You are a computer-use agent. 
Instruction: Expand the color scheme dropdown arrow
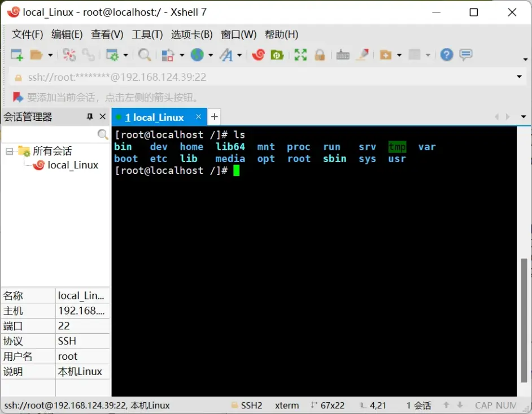[x=182, y=55]
